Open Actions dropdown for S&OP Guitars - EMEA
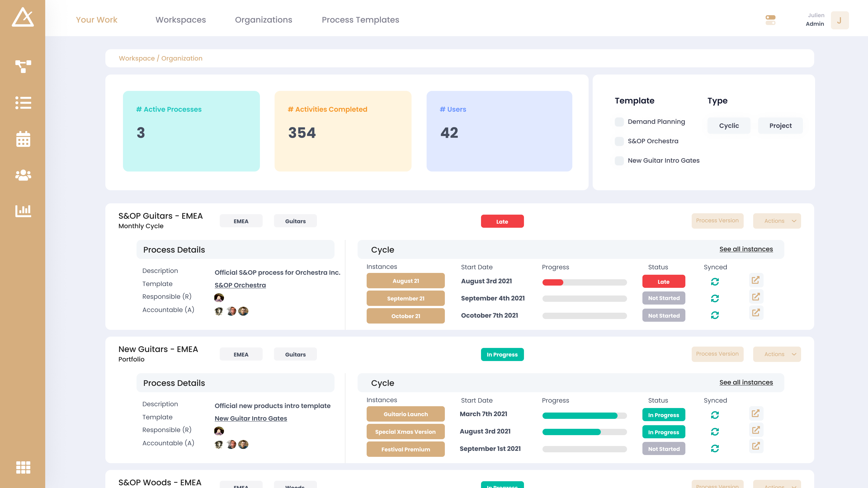The width and height of the screenshot is (868, 488). (x=777, y=221)
